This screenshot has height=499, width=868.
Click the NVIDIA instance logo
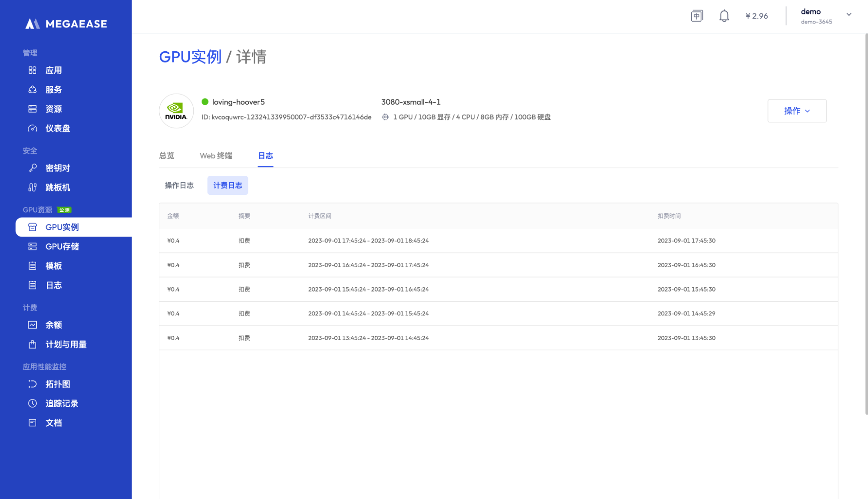click(x=176, y=111)
